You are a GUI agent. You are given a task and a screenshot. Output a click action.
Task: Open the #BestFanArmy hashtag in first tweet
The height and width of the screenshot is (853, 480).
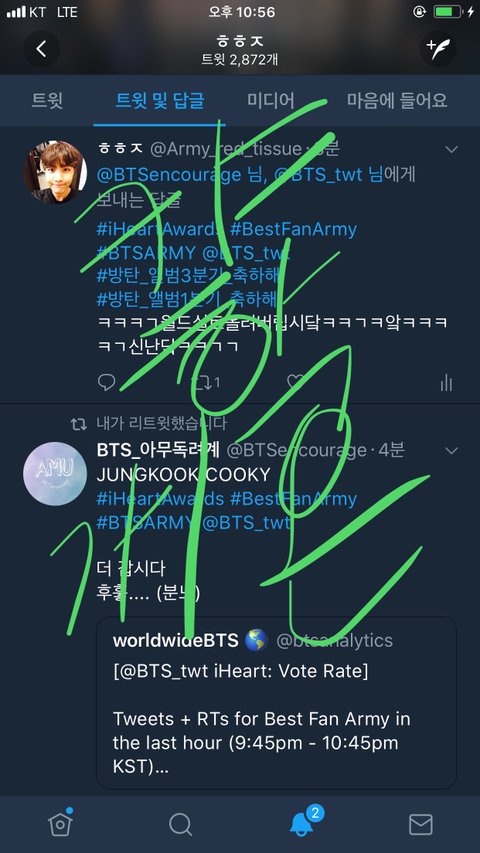[293, 229]
